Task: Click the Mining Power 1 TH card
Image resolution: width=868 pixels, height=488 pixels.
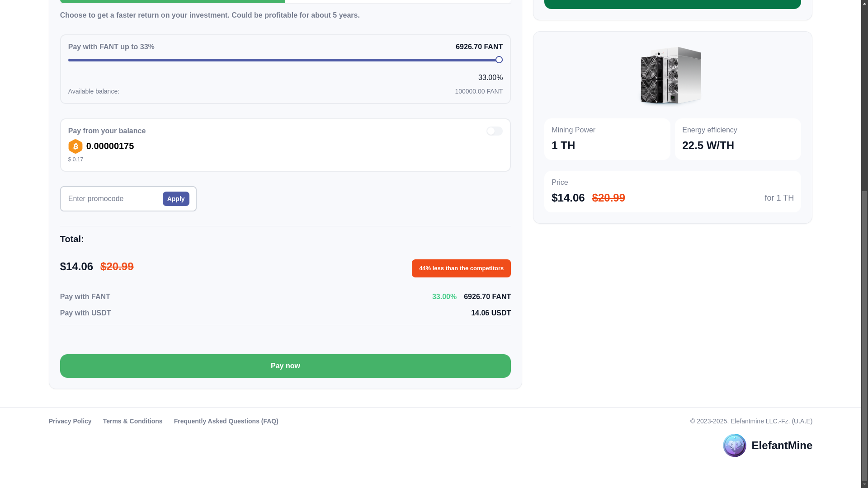Action: pos(607,139)
